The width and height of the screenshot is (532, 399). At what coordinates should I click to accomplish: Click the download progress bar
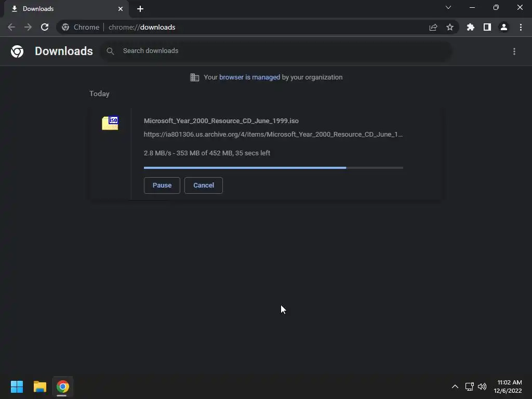point(273,168)
